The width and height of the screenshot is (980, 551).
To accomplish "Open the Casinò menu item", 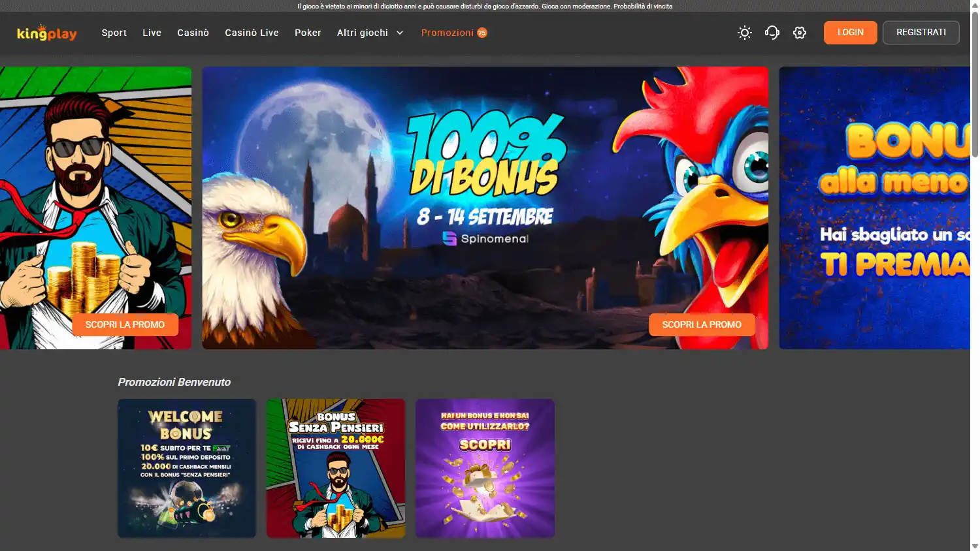I will point(193,33).
